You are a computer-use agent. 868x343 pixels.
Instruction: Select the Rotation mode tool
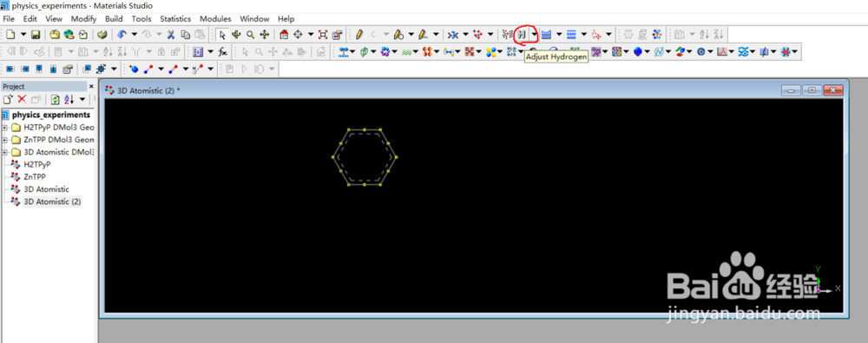tap(236, 35)
